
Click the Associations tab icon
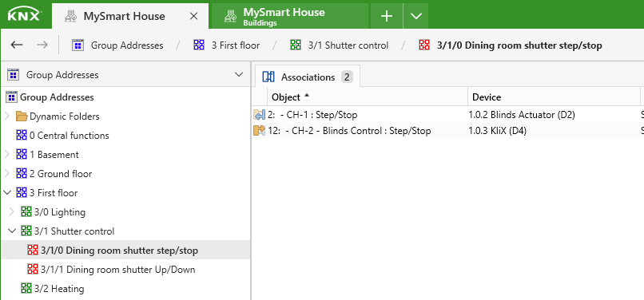[x=268, y=77]
